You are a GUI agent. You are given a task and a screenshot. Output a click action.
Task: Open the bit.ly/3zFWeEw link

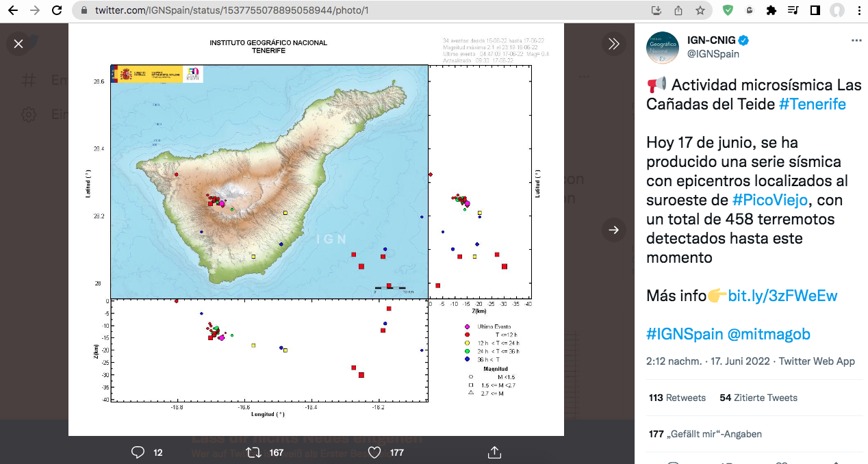(782, 296)
